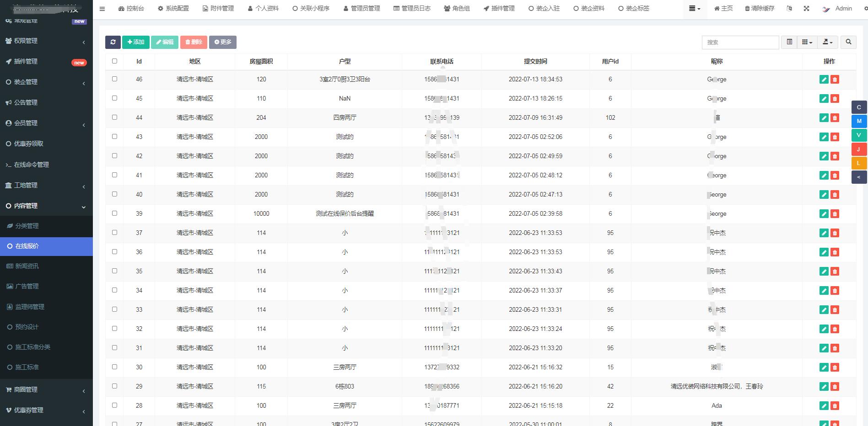Open the columns visibility dropdown

coord(807,42)
